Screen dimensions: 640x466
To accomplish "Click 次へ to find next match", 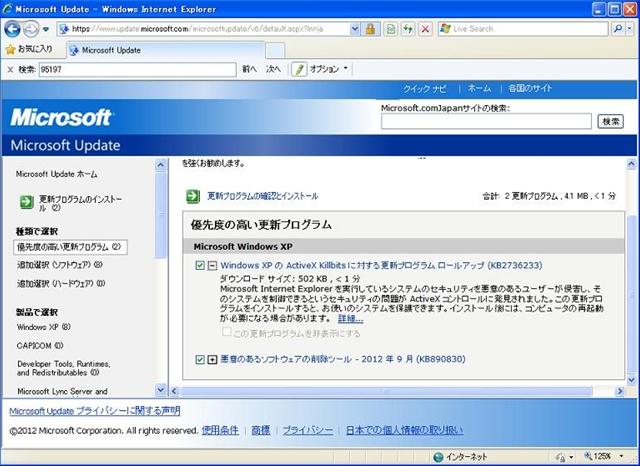I will point(273,69).
